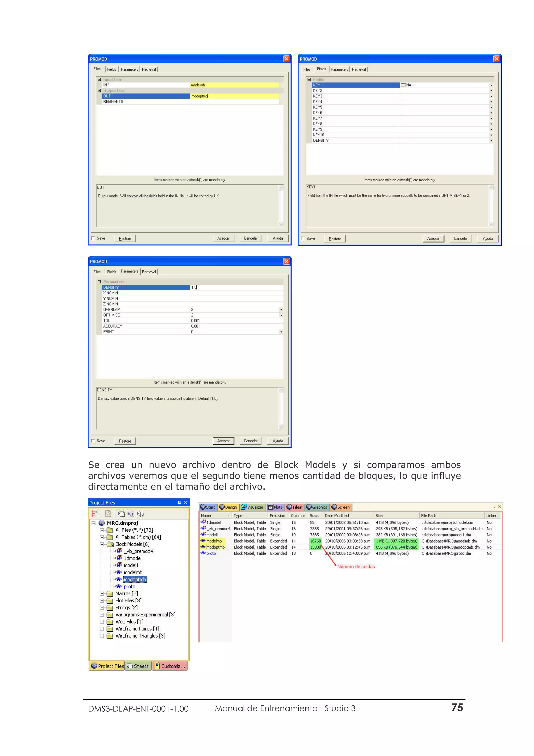
Task: Click Restore in the Files PROMOD dialog
Action: [125, 239]
